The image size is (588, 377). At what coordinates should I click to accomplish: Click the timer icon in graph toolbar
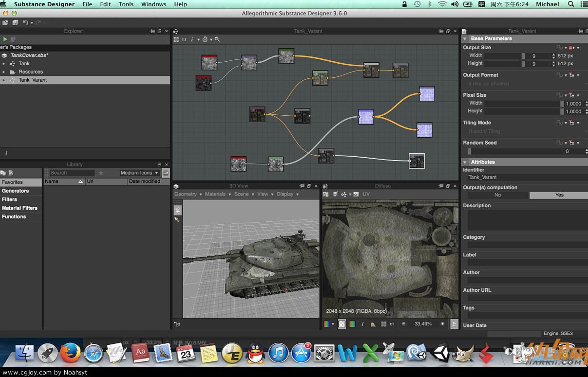(x=205, y=39)
